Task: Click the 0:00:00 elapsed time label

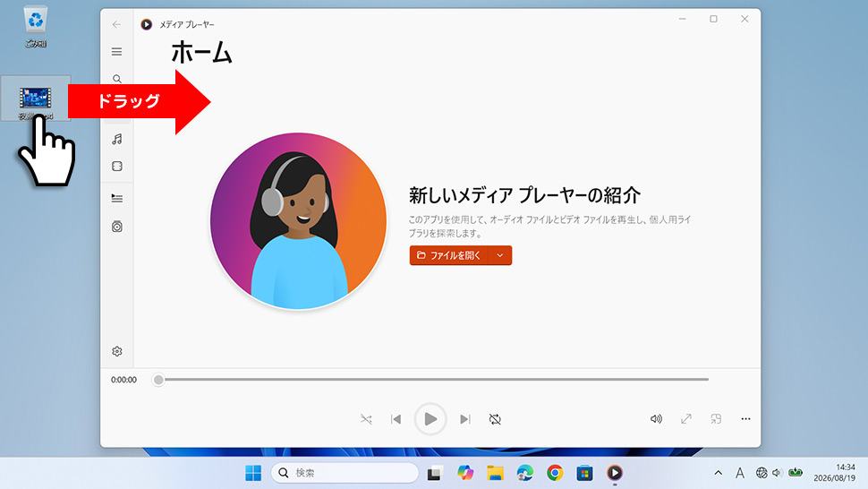Action: 123,380
